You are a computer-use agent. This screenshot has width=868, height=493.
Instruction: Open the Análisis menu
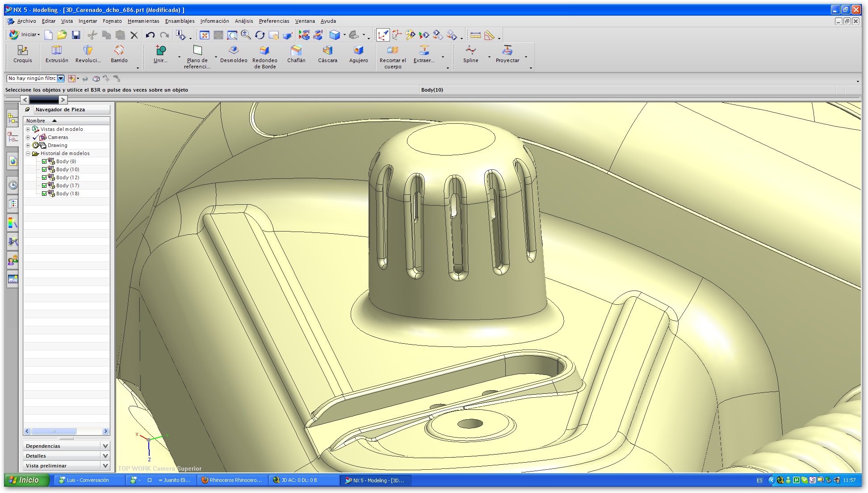coord(243,21)
